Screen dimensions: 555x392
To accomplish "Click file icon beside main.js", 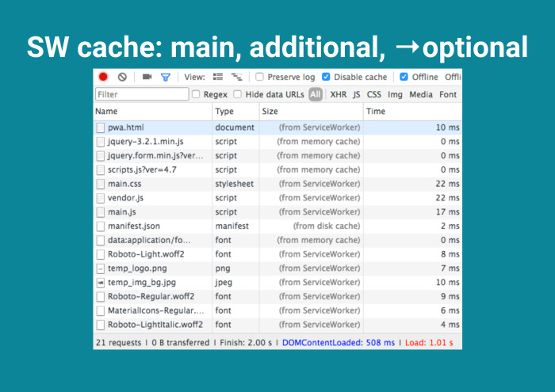I will 101,212.
